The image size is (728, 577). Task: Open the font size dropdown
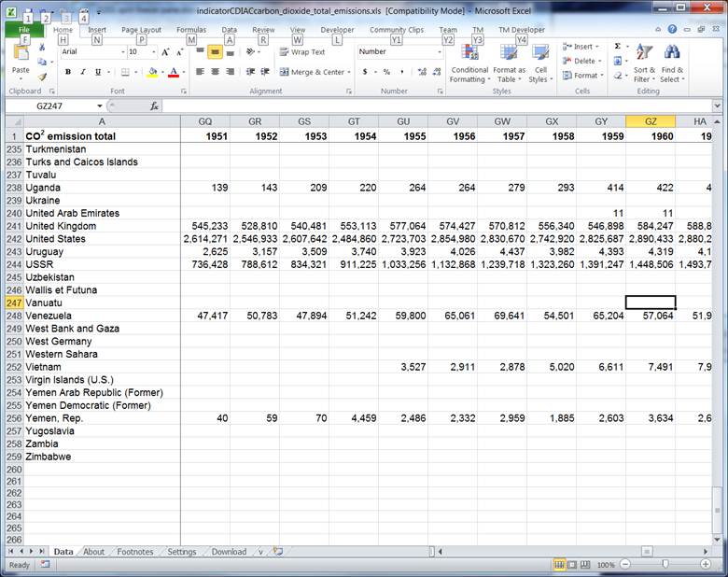coord(154,52)
